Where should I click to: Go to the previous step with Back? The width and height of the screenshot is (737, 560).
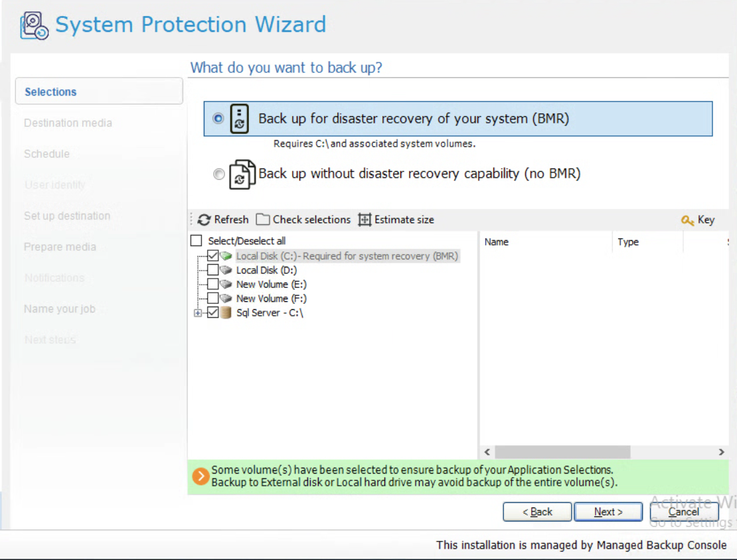click(x=537, y=512)
